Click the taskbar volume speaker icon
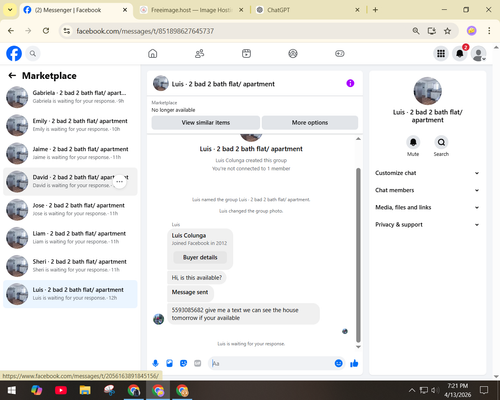This screenshot has height=400, width=500. [434, 390]
